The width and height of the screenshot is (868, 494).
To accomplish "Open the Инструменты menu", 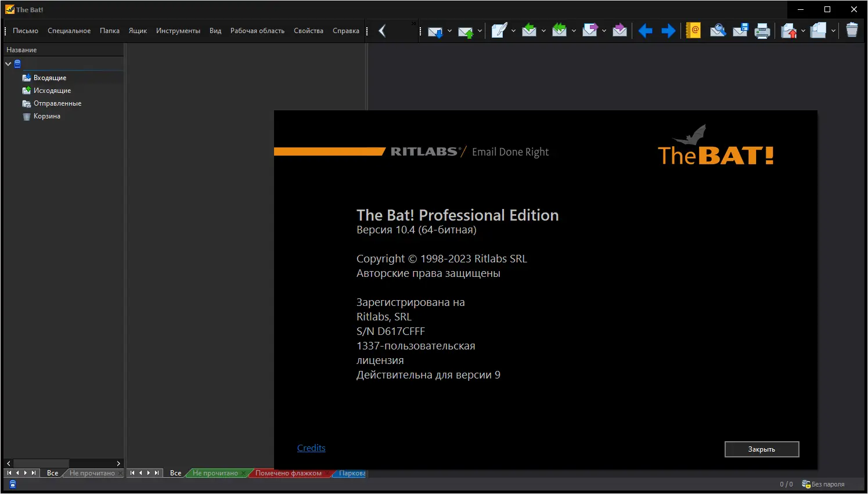I will 178,31.
